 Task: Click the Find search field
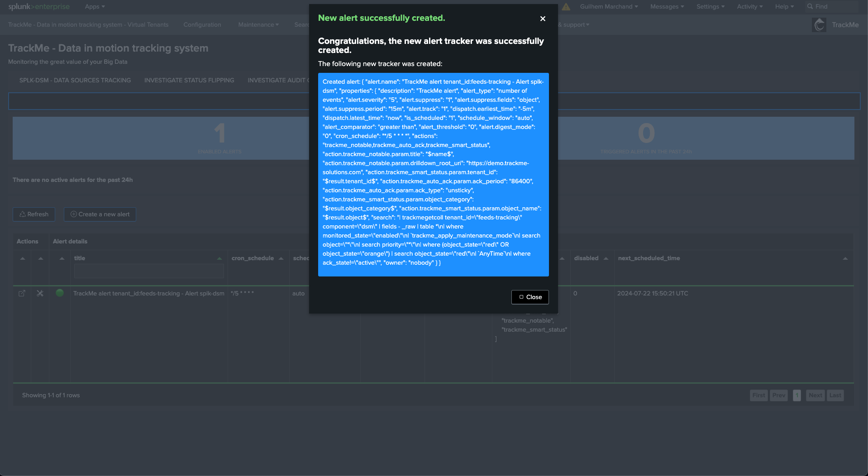(832, 6)
